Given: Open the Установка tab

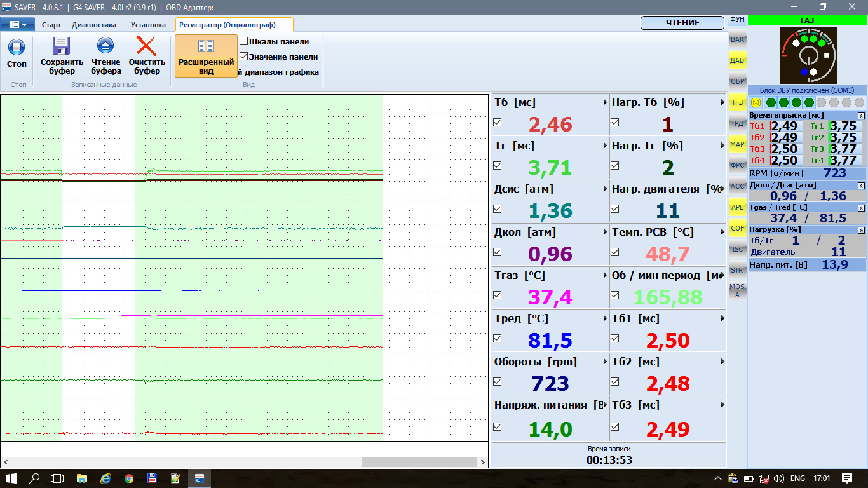Looking at the screenshot, I should coord(148,25).
